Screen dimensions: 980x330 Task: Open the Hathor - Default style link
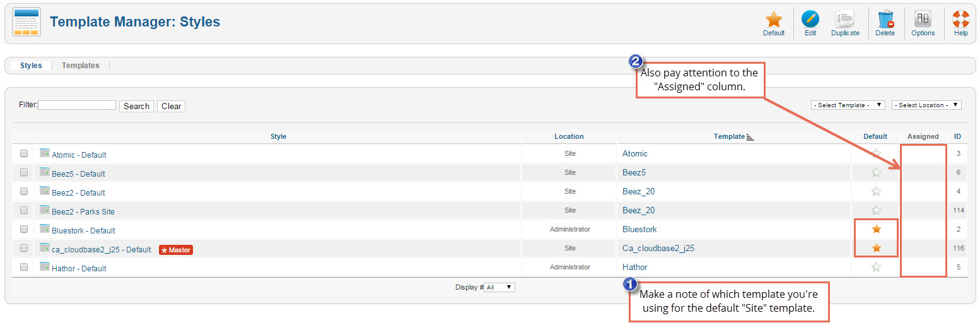pyautogui.click(x=79, y=268)
